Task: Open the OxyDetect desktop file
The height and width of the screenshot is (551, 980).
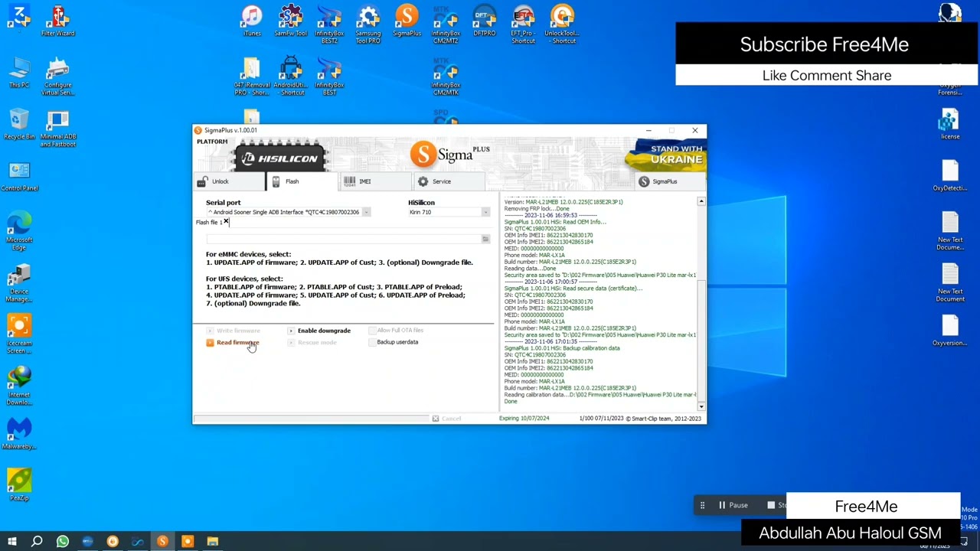Action: [x=950, y=176]
